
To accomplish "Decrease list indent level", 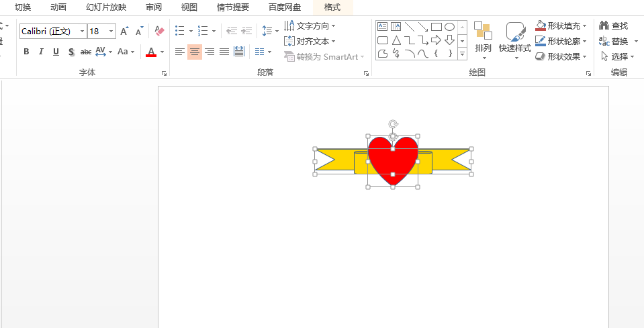I will [x=232, y=31].
